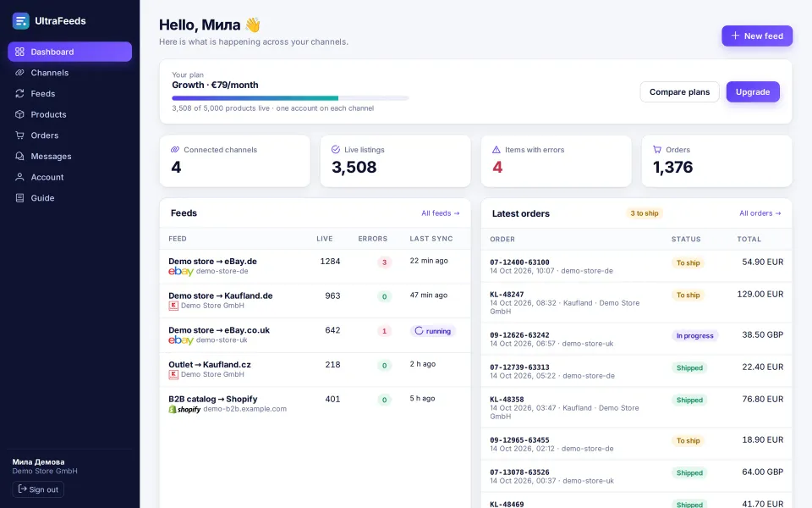Click the Orders card cart icon
The image size is (812, 508).
click(657, 149)
